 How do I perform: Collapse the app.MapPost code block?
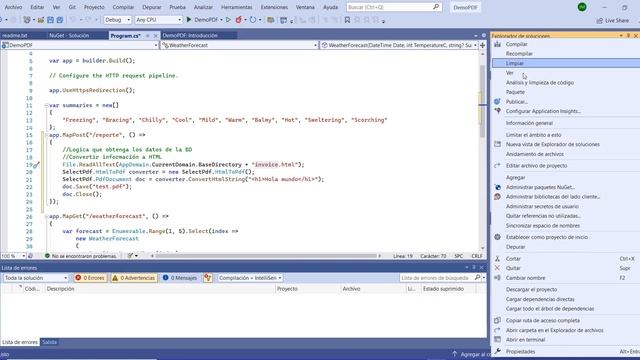[46, 135]
